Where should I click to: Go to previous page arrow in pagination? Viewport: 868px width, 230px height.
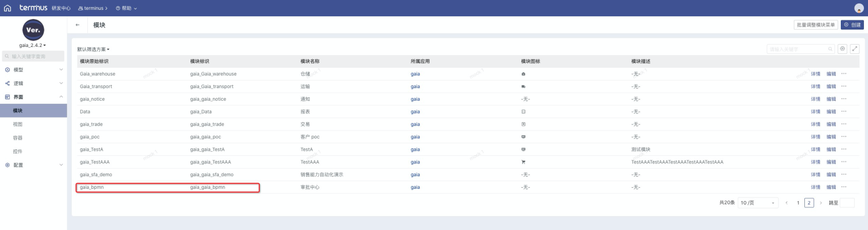(x=786, y=203)
